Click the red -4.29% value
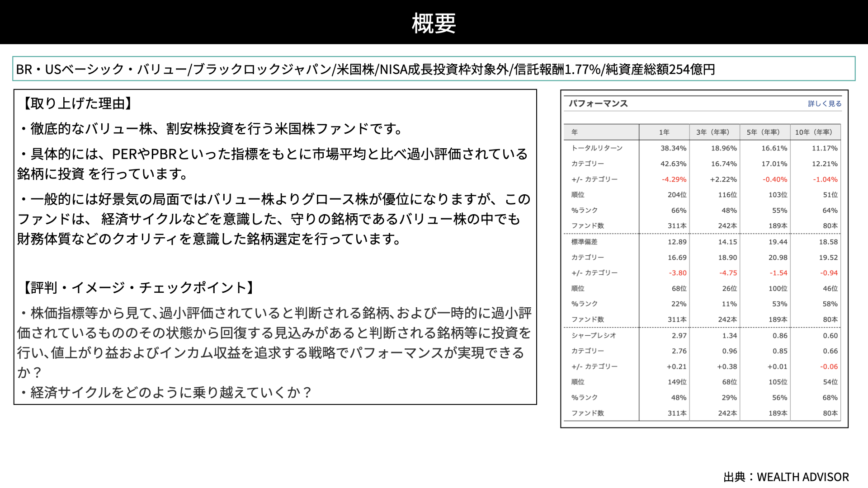The image size is (868, 488). pyautogui.click(x=674, y=179)
